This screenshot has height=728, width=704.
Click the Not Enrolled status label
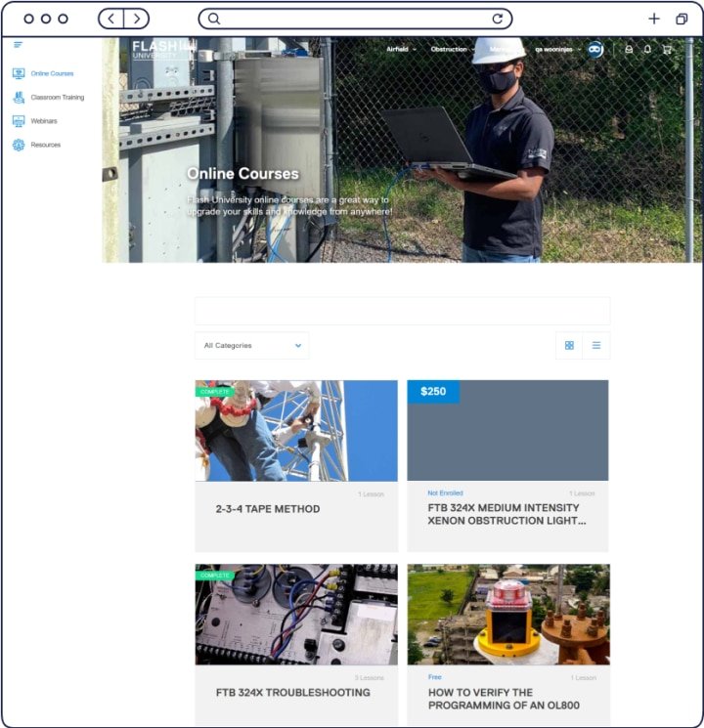point(445,493)
